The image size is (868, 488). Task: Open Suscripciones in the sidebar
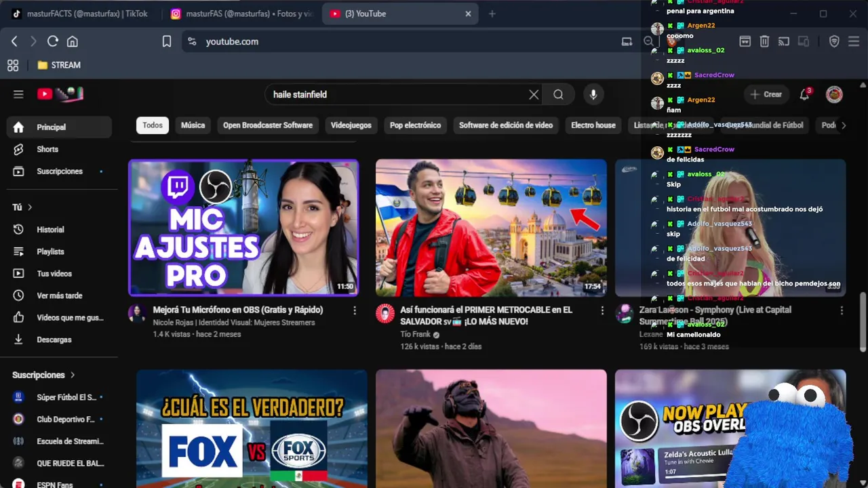59,171
